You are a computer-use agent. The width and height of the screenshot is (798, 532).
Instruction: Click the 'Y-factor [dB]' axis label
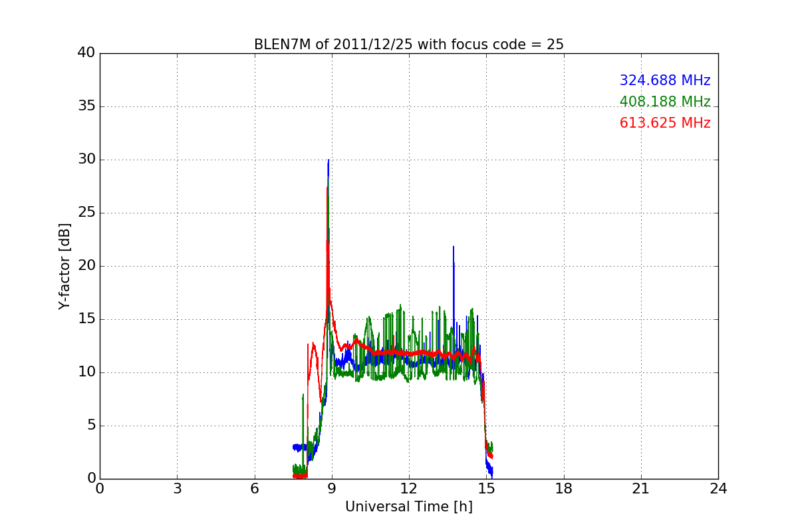(x=65, y=266)
